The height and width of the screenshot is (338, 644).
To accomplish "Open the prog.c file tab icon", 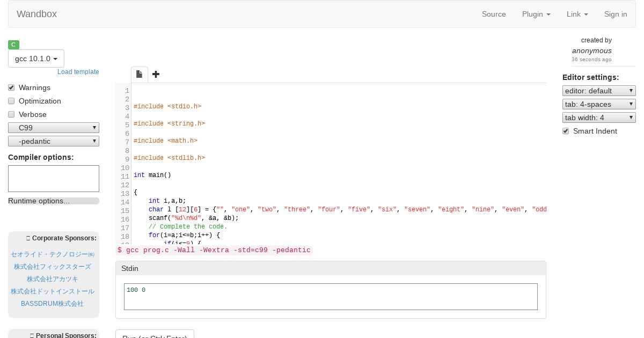I will click(139, 74).
